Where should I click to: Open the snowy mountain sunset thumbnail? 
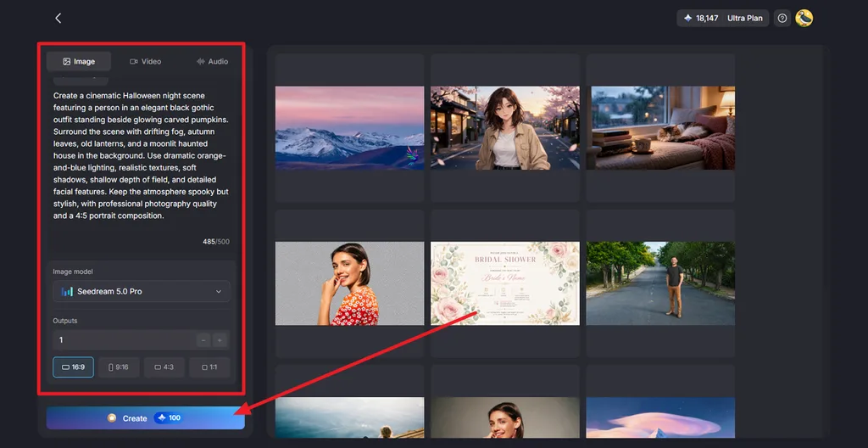click(x=349, y=128)
